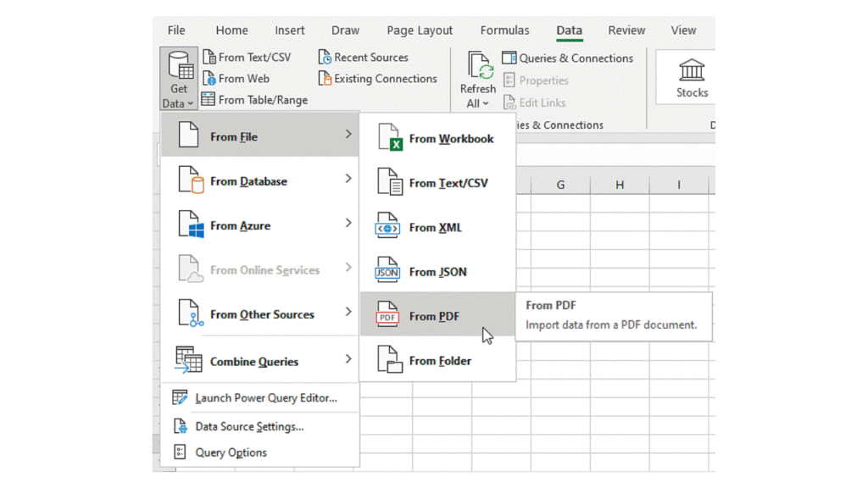
Task: Select column H header
Action: click(620, 185)
